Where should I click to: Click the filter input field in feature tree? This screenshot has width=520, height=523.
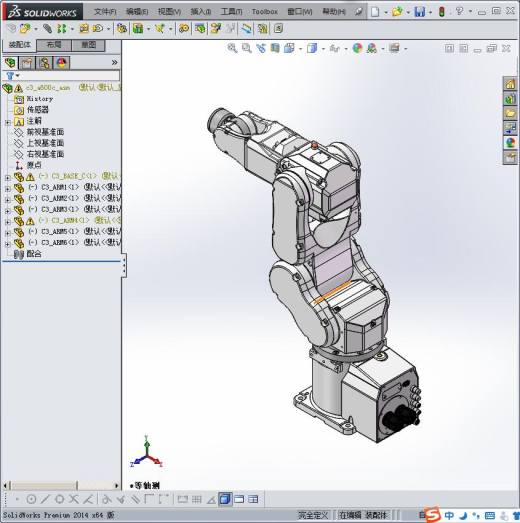[69, 76]
